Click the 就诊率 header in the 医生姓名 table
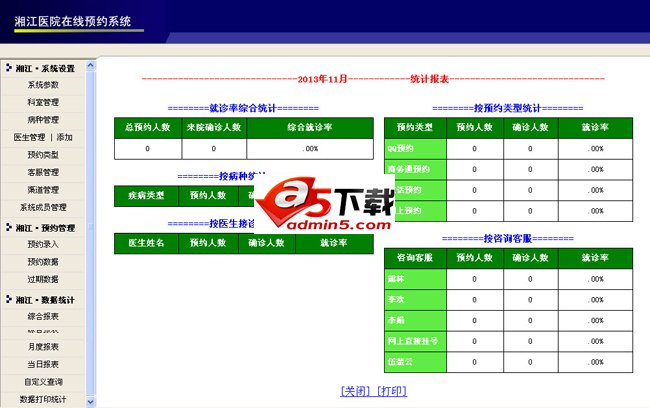Screen dimensions: 650x408 pos(334,243)
